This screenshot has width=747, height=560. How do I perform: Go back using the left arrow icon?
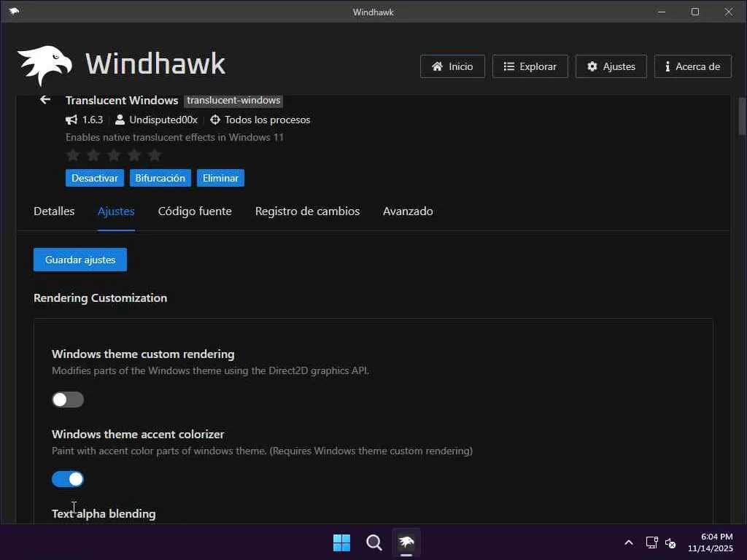click(x=45, y=99)
